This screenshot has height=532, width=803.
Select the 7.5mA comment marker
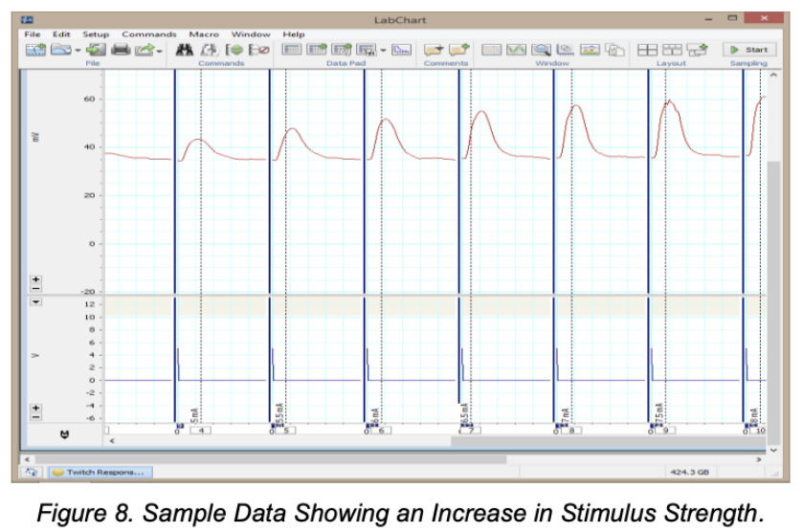coord(659,413)
